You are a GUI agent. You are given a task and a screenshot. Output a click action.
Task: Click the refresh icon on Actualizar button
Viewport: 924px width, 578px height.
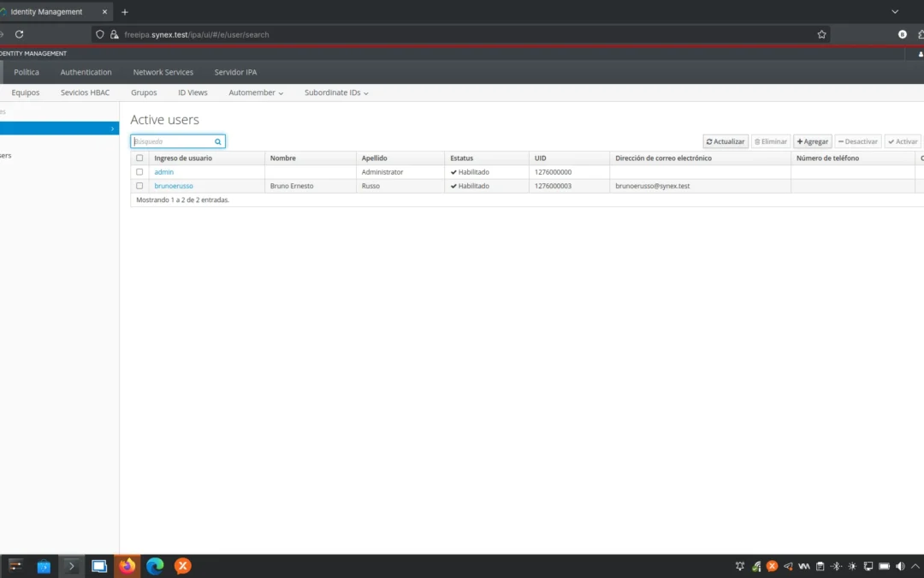point(709,141)
